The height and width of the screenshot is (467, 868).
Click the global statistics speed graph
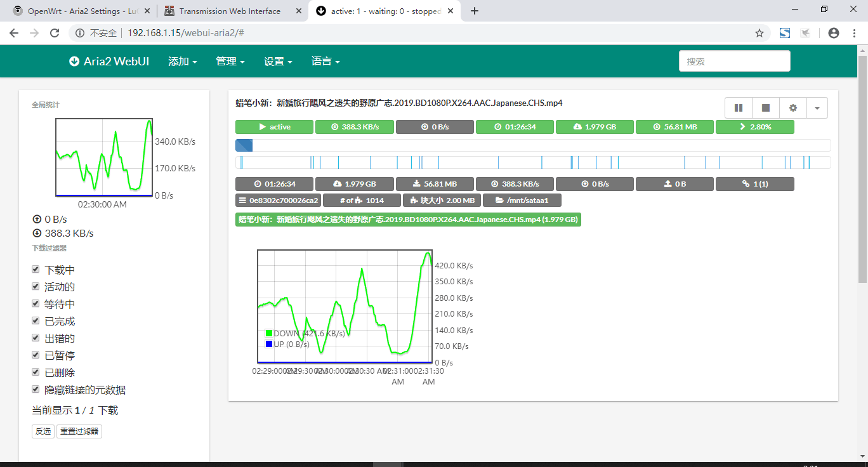tap(104, 157)
